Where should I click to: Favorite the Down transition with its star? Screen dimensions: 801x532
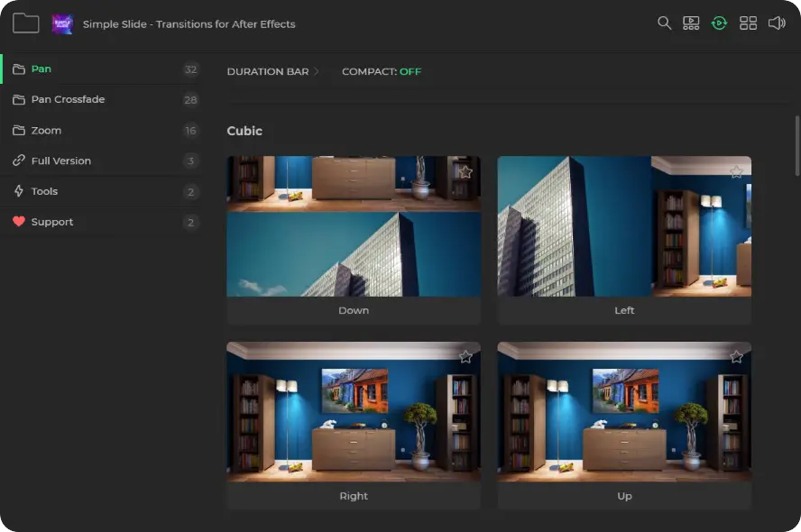(x=465, y=171)
